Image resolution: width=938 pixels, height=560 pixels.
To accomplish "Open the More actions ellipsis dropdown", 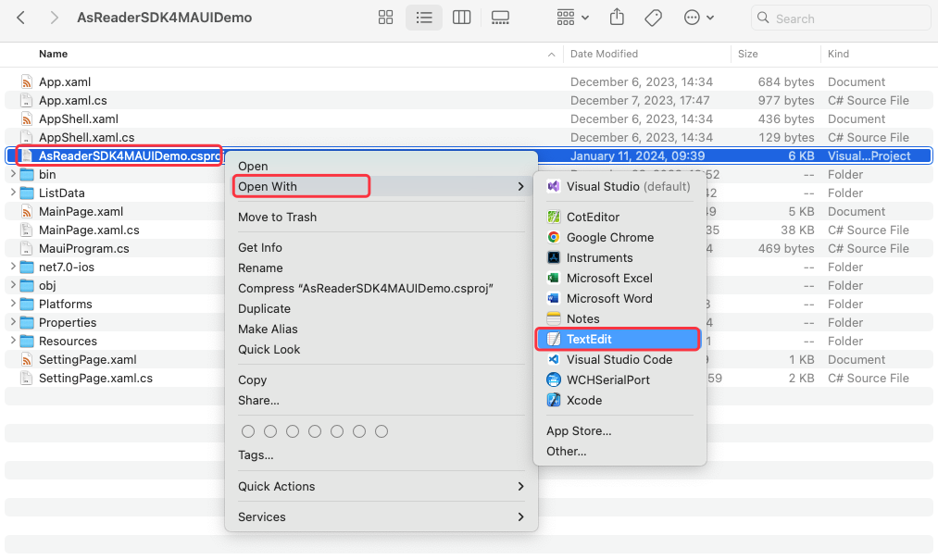I will [x=698, y=18].
